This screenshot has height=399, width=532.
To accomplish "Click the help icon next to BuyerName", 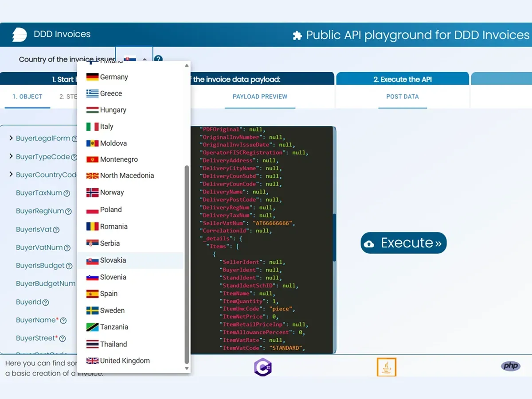I will point(63,321).
